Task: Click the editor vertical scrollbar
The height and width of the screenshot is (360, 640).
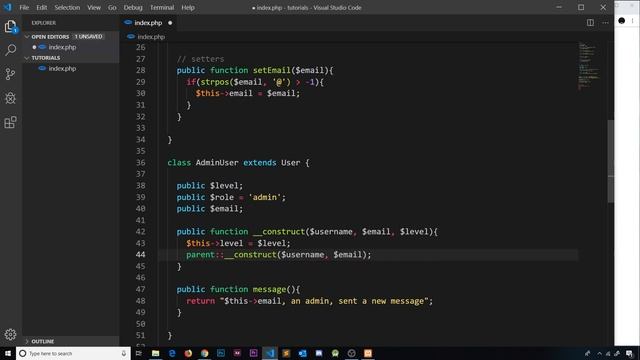Action: 610,161
